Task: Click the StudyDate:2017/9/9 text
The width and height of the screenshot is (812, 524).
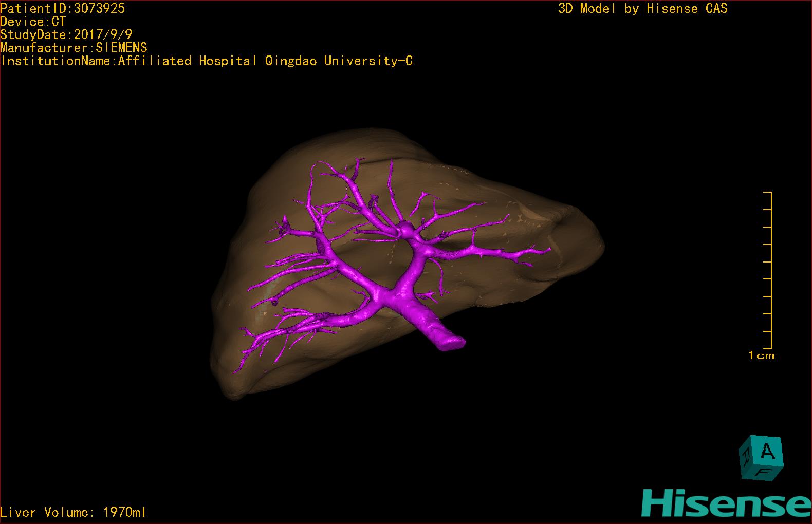Action: click(66, 34)
